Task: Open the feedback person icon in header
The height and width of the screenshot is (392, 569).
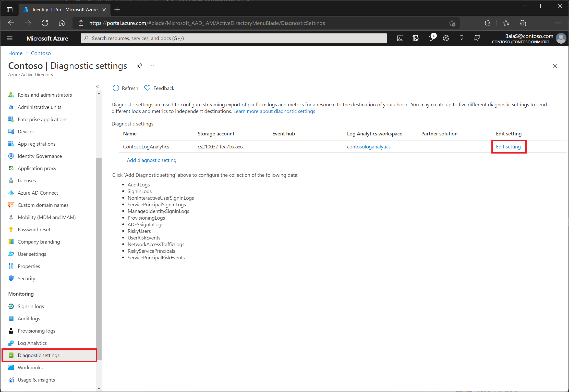Action: click(x=477, y=38)
